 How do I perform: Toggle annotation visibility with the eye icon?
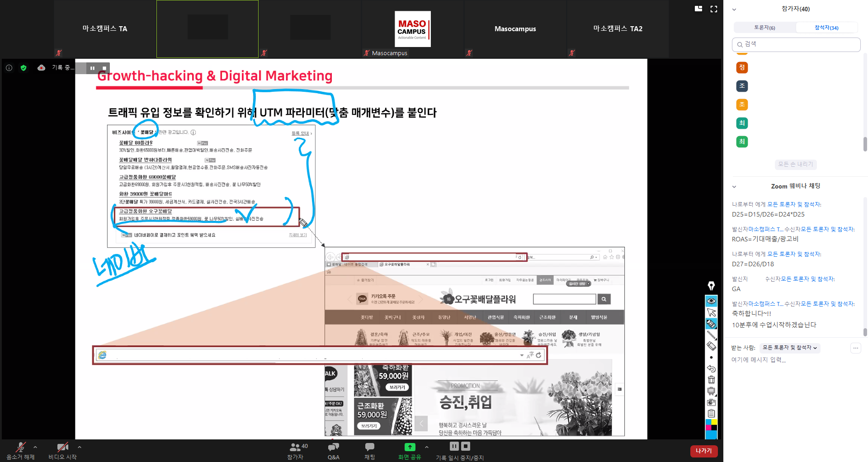coord(711,301)
